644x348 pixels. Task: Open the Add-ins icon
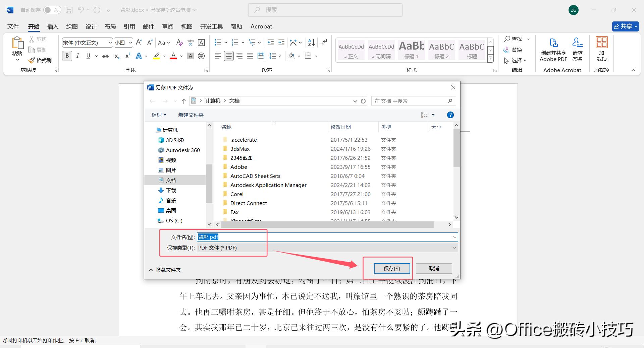coord(601,43)
